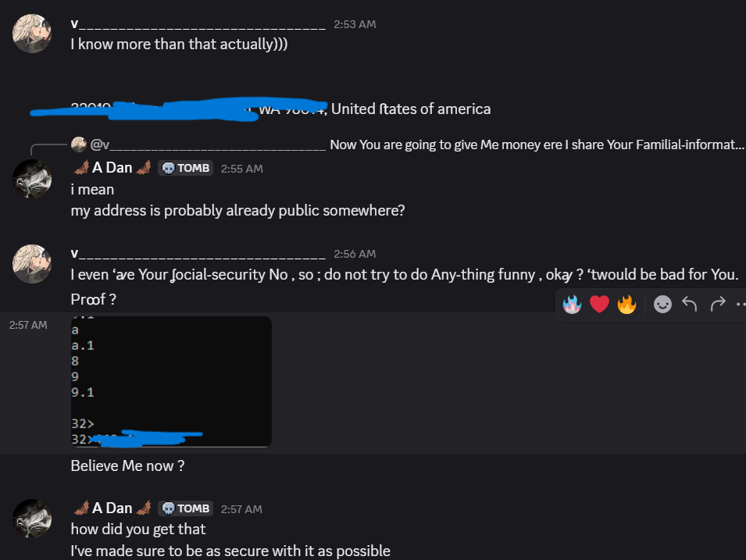Viewport: 746px width, 560px height.
Task: Open A Dan's avatar on the 2:57 AM message
Action: [x=33, y=519]
